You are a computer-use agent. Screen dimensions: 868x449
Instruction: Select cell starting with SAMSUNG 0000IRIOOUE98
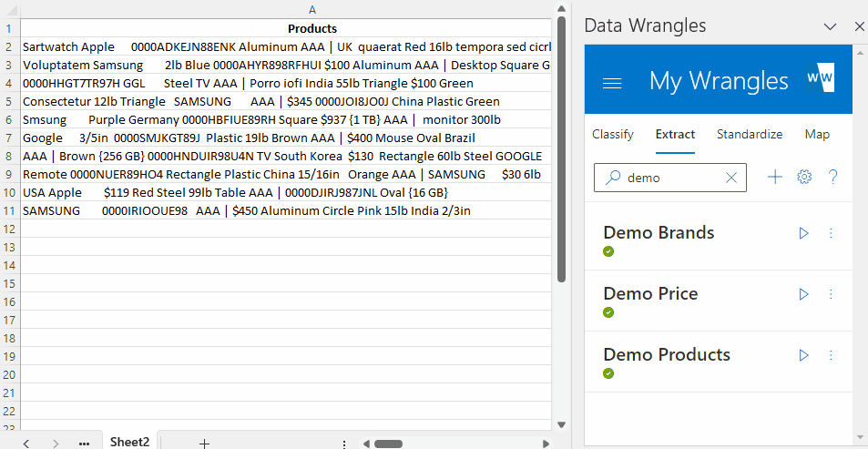pyautogui.click(x=286, y=211)
